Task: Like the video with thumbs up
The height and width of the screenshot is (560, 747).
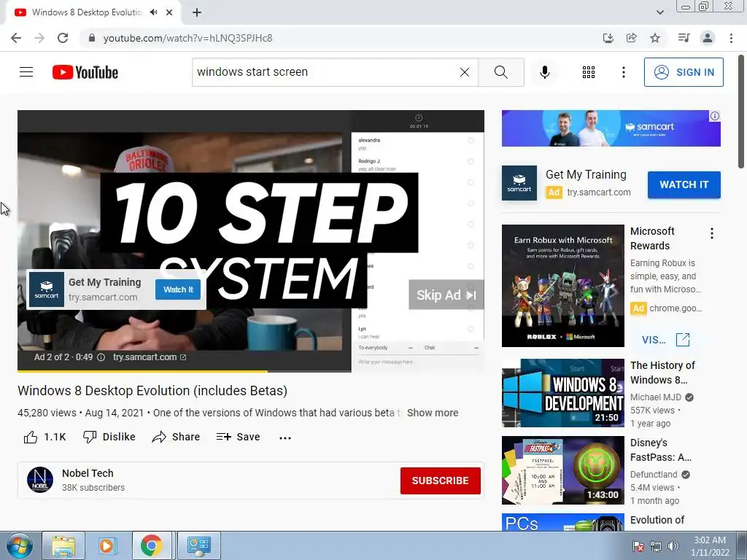Action: [44, 437]
